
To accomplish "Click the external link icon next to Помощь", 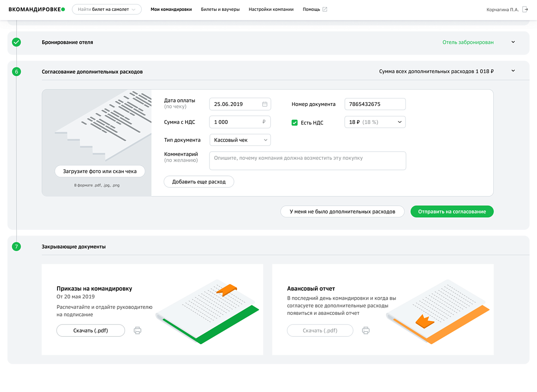I will (324, 9).
